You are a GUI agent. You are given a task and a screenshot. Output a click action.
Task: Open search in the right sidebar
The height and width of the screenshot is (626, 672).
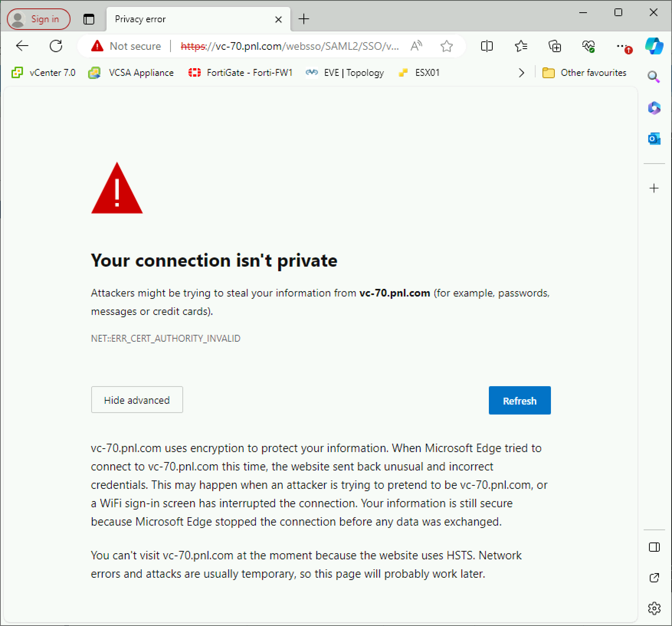click(x=653, y=76)
